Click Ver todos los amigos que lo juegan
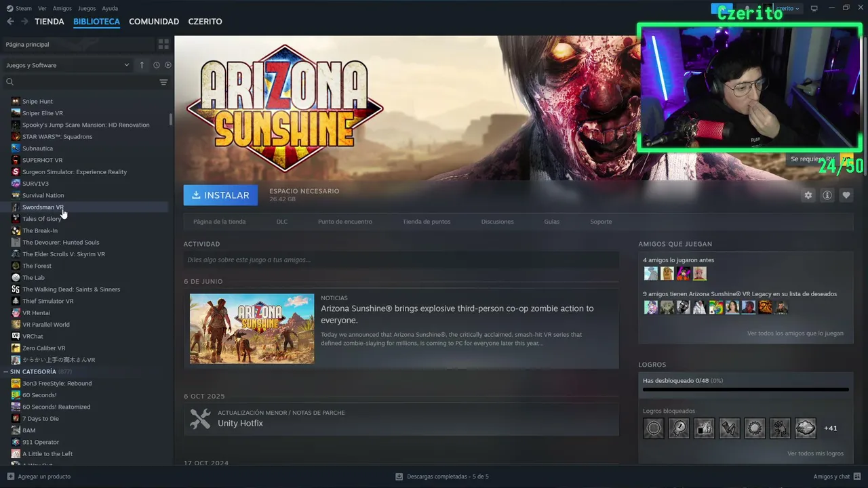 pos(795,333)
